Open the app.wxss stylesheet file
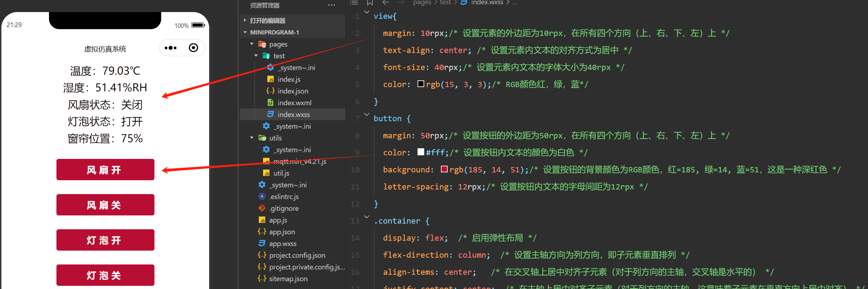Image resolution: width=868 pixels, height=289 pixels. (x=283, y=243)
